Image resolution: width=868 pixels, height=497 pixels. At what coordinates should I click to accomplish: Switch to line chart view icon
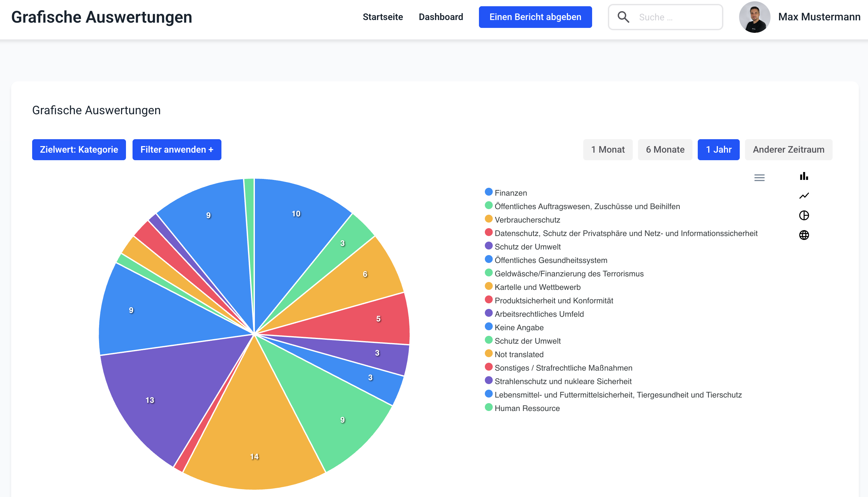coord(803,196)
